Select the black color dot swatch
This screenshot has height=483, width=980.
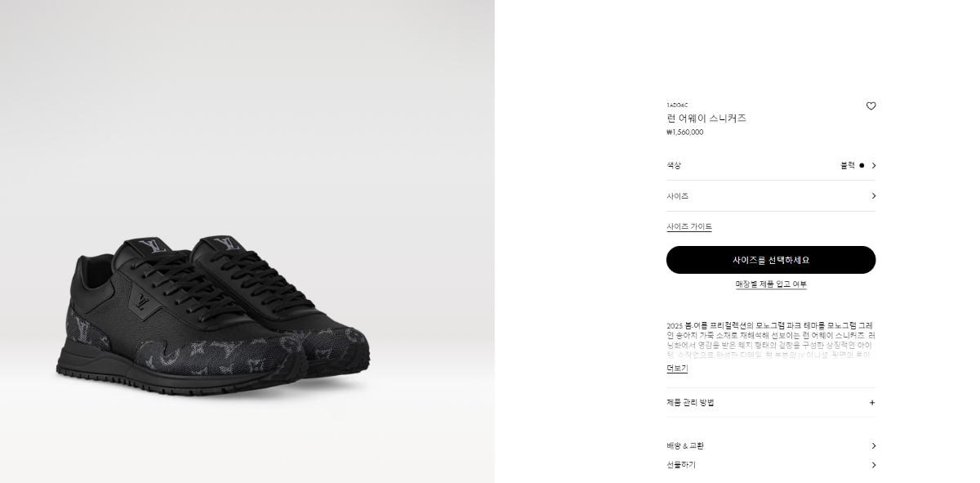click(862, 166)
